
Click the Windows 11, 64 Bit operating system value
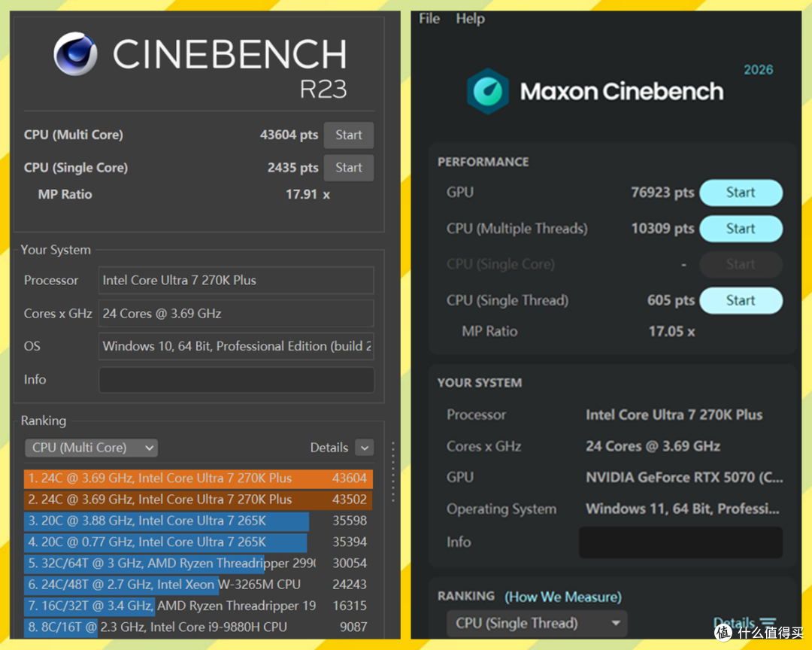tap(683, 509)
